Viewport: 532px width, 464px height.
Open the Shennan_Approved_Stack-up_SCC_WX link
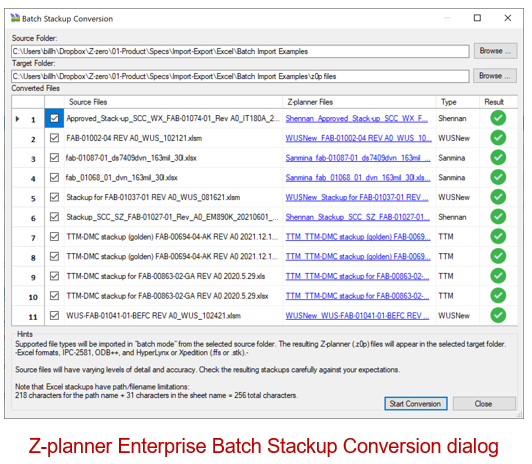tap(357, 118)
